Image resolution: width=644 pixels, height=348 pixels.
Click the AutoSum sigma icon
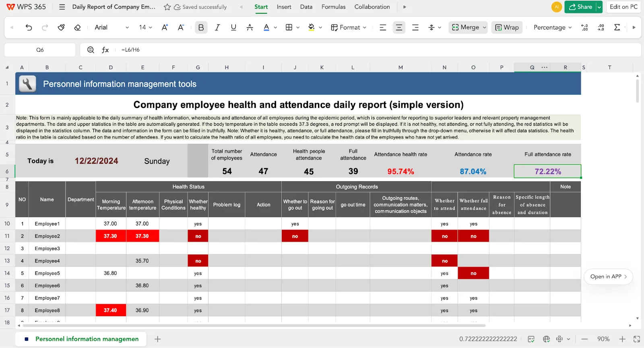[x=617, y=27]
